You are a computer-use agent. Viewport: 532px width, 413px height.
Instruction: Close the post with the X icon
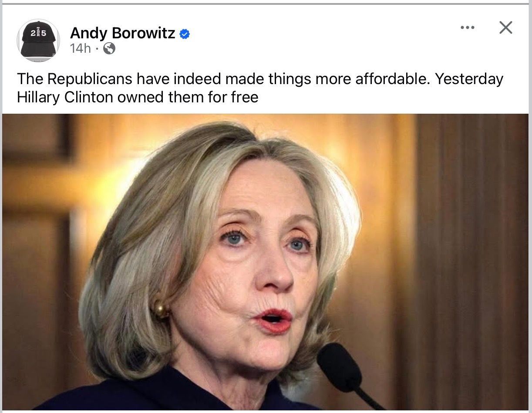pos(505,28)
